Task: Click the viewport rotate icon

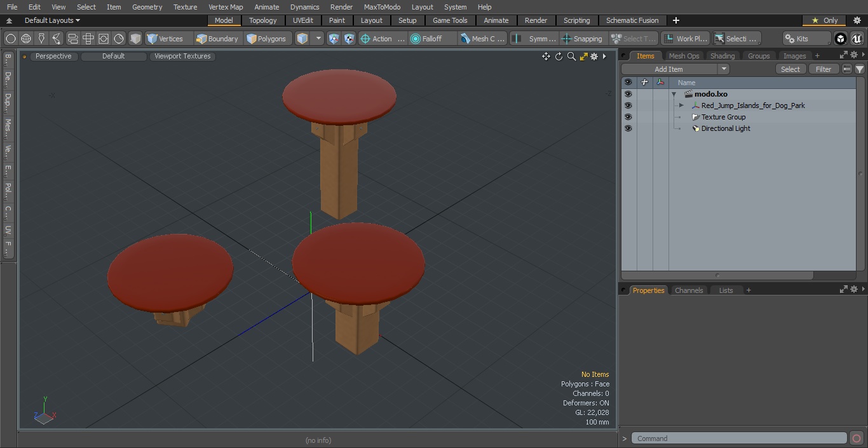Action: tap(559, 57)
